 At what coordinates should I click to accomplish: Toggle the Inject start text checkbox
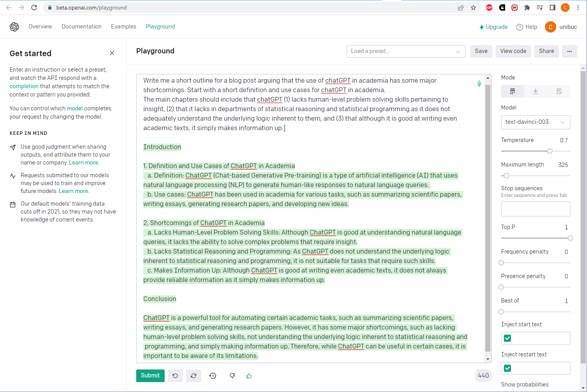507,338
